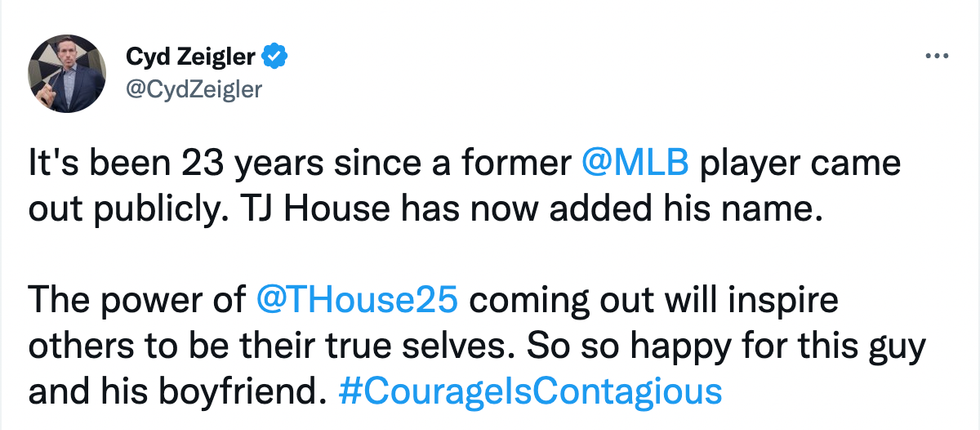
Task: Open Cyd Zeigler's profile picture
Action: pos(64,75)
